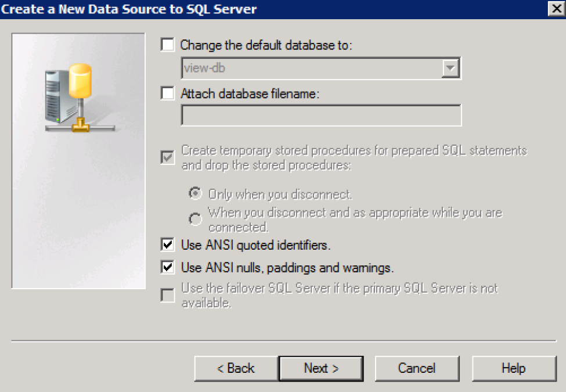The height and width of the screenshot is (392, 566).
Task: Click the close X on the dialog
Action: [558, 9]
